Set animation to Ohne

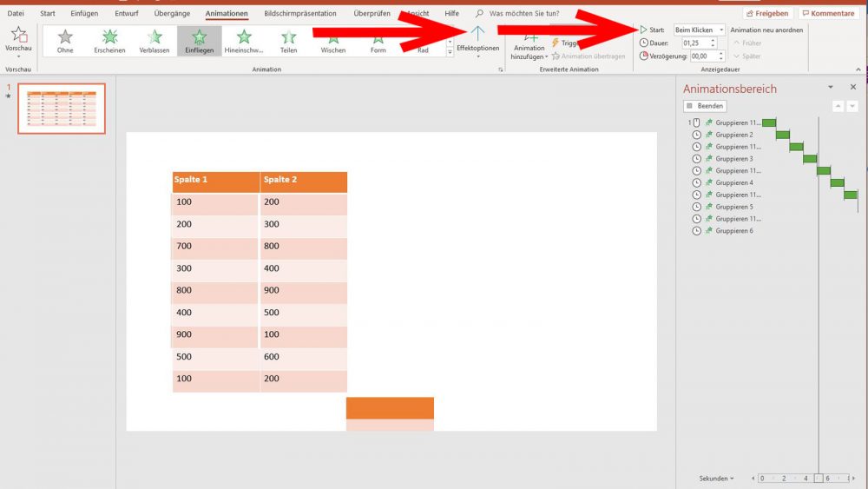(65, 39)
